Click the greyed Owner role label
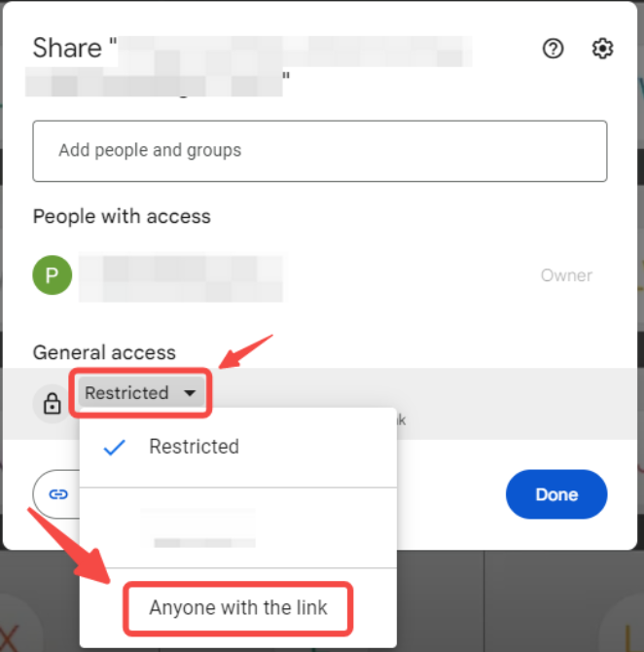Screen dimensions: 644x652 (x=566, y=275)
